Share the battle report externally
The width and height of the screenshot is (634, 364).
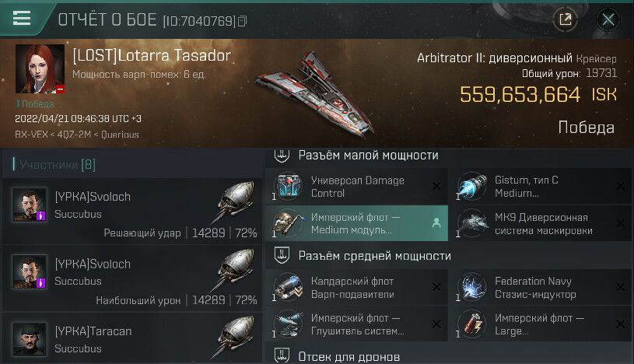[x=566, y=19]
